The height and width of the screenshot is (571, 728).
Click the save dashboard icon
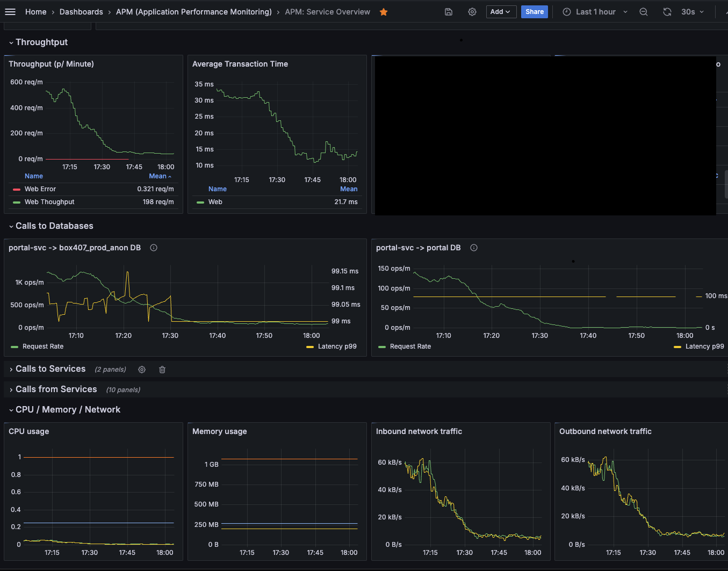point(449,12)
